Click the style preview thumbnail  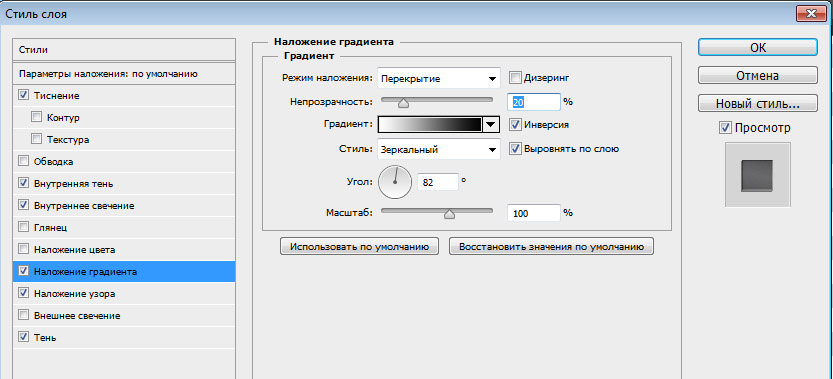[758, 174]
